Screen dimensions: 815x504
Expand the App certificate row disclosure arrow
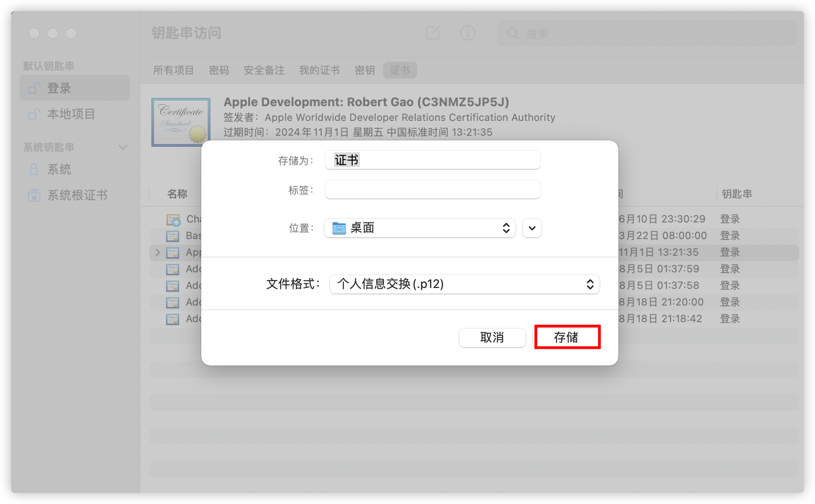157,252
